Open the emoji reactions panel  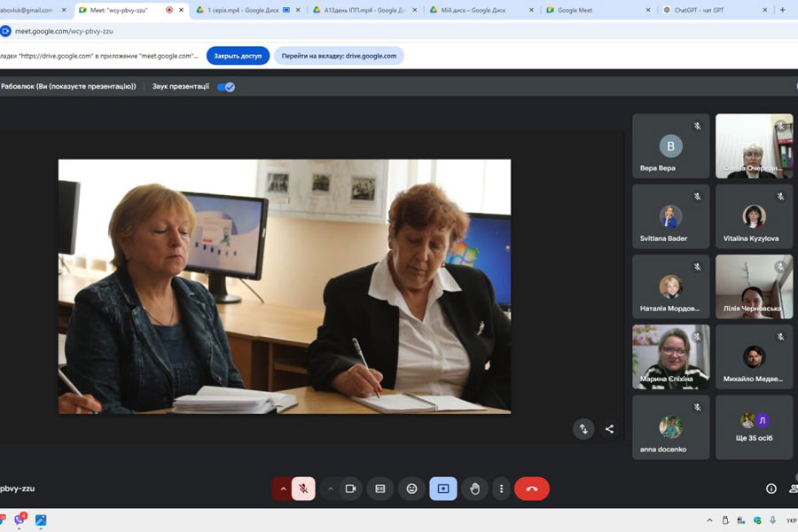click(411, 489)
